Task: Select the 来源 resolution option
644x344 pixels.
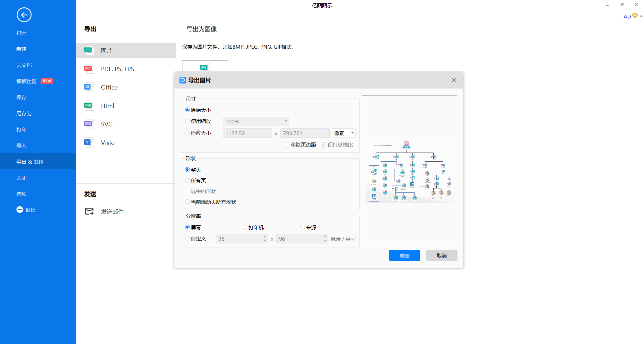Action: click(303, 227)
